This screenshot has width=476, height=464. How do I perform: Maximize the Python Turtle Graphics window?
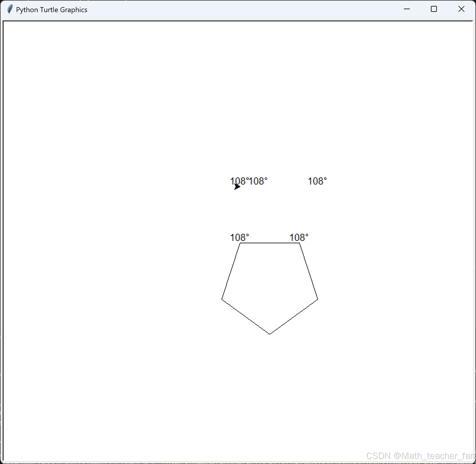[434, 9]
